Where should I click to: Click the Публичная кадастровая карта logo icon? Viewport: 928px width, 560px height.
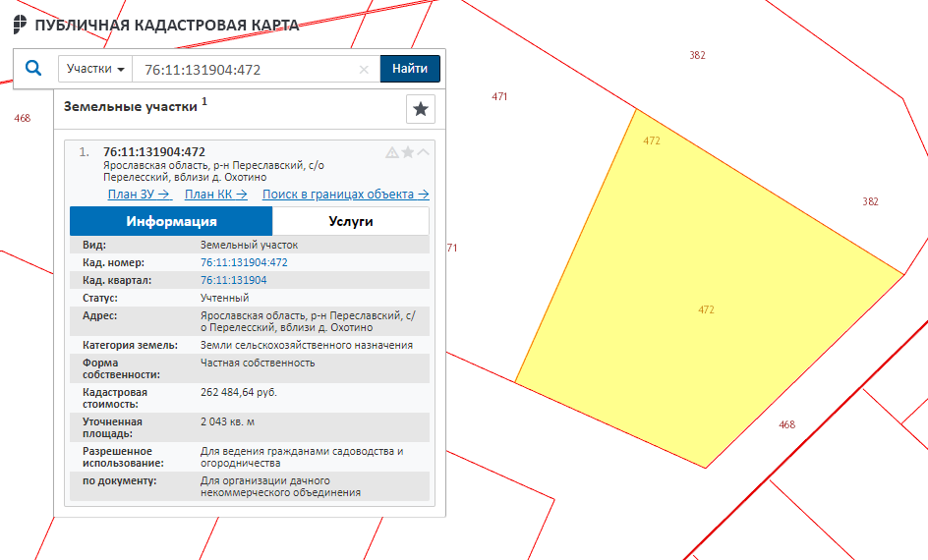click(20, 25)
